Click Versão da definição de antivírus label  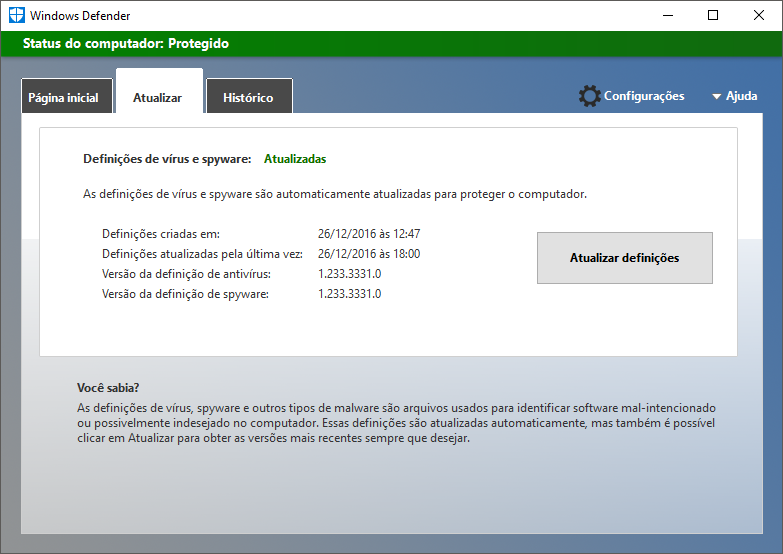click(186, 274)
